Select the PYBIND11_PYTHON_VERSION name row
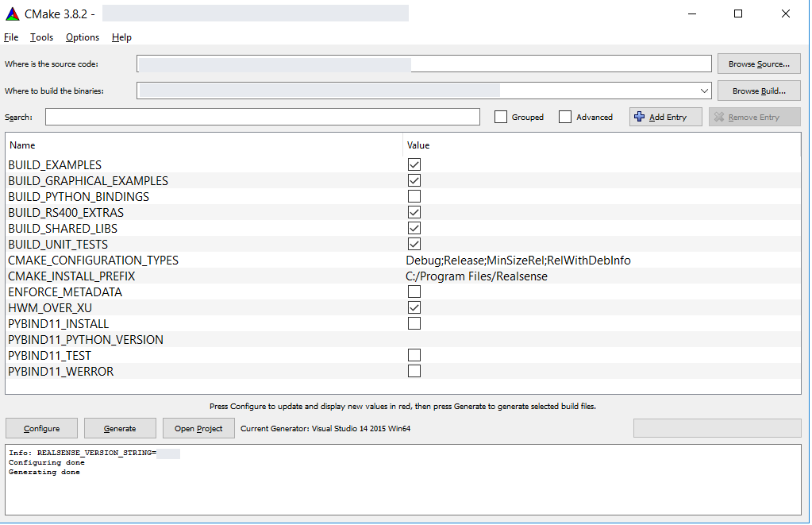The image size is (812, 525). point(86,339)
